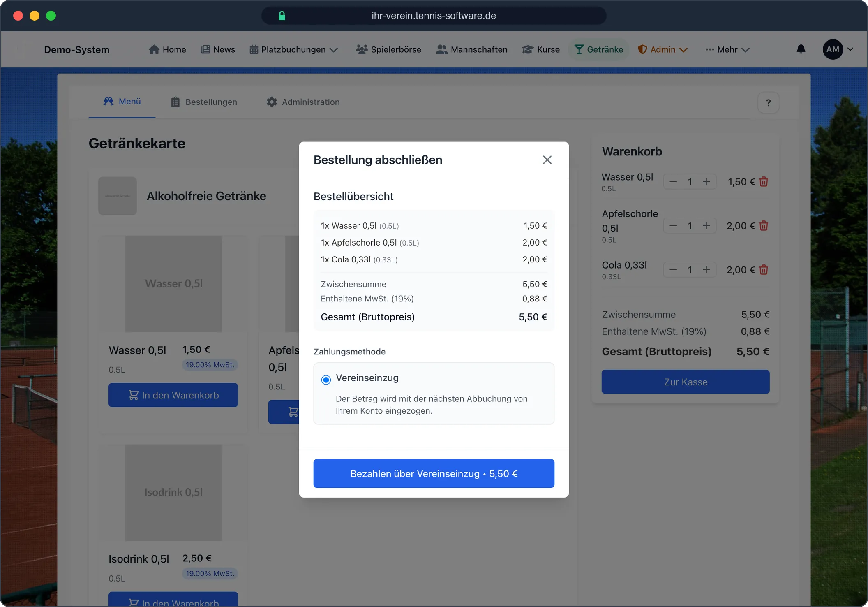The width and height of the screenshot is (868, 607).
Task: Click the Isodrink 0,5l product image
Action: [173, 492]
